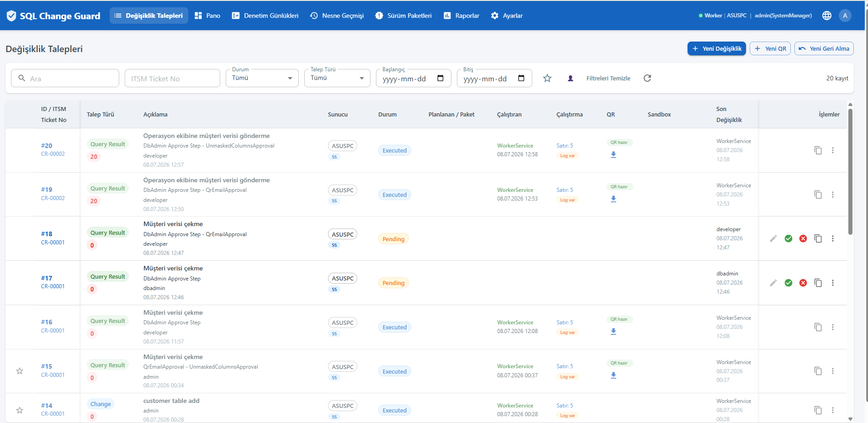This screenshot has width=868, height=423.
Task: Open Ayarlar settings
Action: click(507, 16)
